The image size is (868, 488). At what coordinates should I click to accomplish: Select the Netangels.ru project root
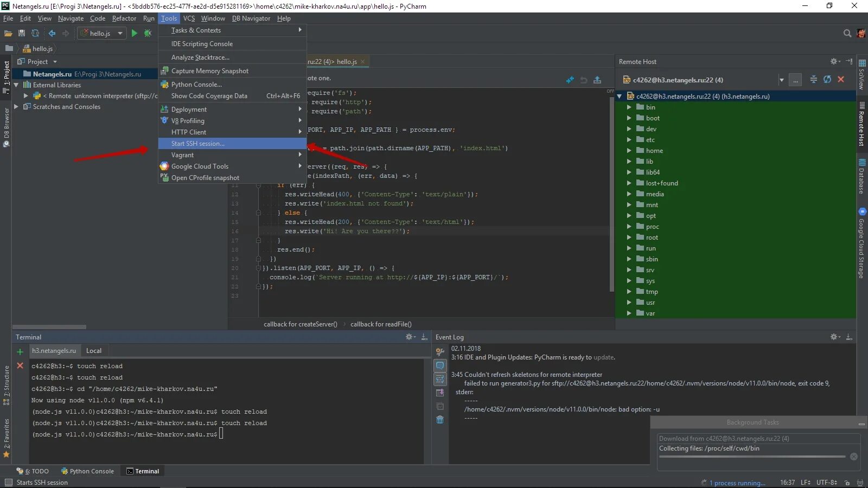[85, 74]
